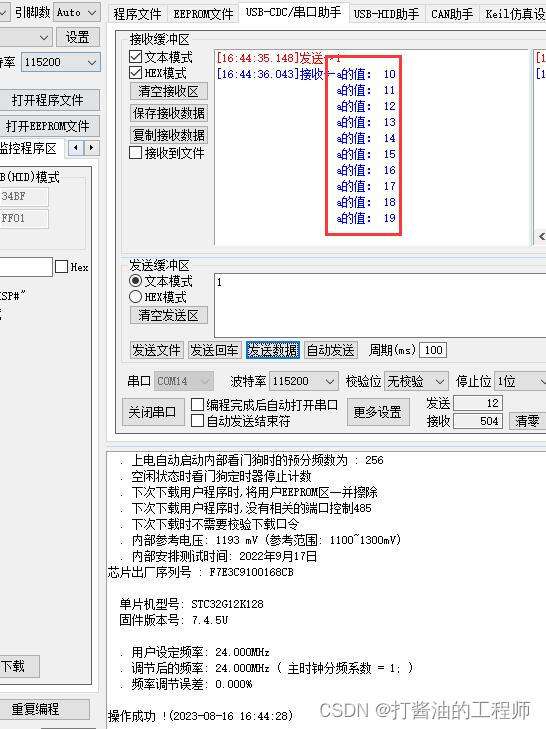546x729 pixels.
Task: Click the 周期(ms) input field
Action: 433,350
